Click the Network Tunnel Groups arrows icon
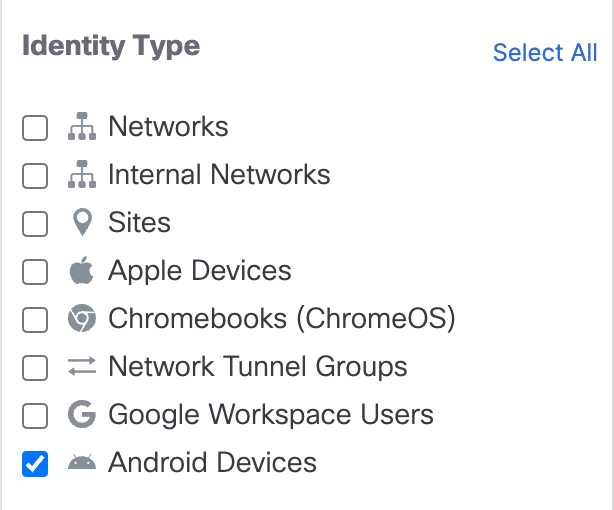This screenshot has width=614, height=510. click(82, 367)
